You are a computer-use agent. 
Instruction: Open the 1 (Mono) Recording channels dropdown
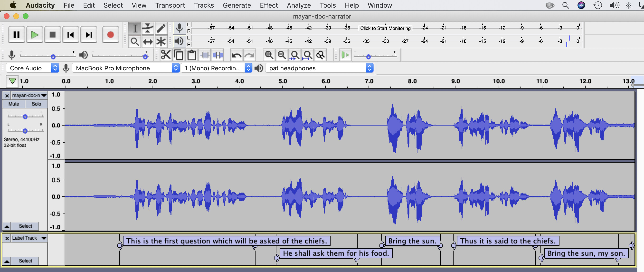click(217, 68)
